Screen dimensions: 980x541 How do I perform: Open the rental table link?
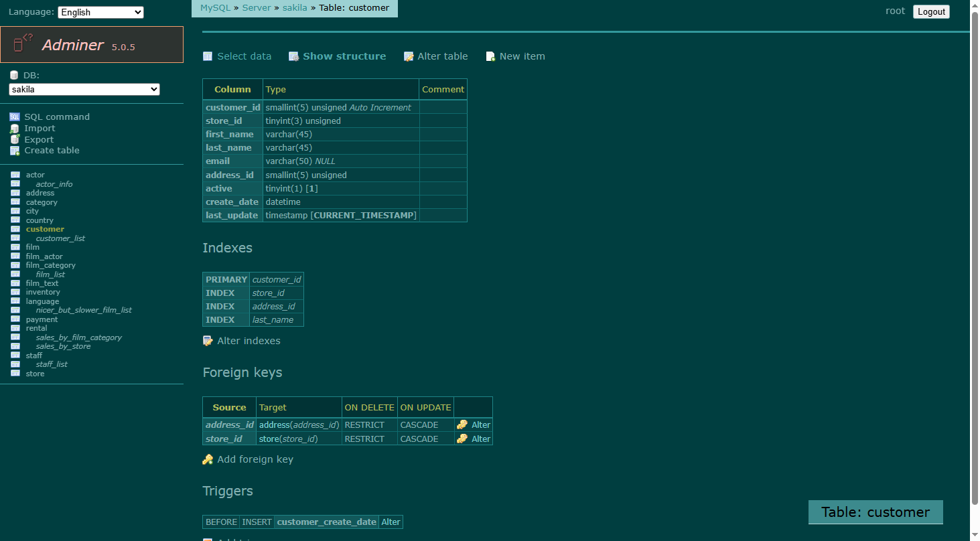pyautogui.click(x=36, y=328)
